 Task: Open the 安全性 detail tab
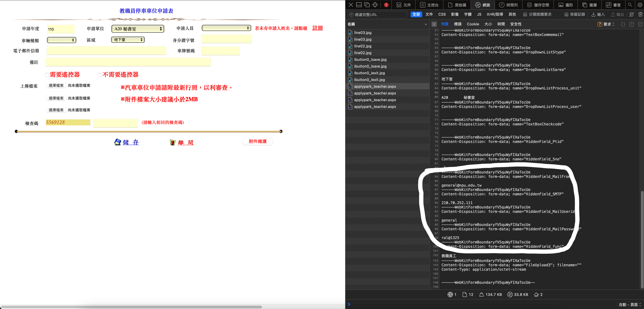(516, 24)
